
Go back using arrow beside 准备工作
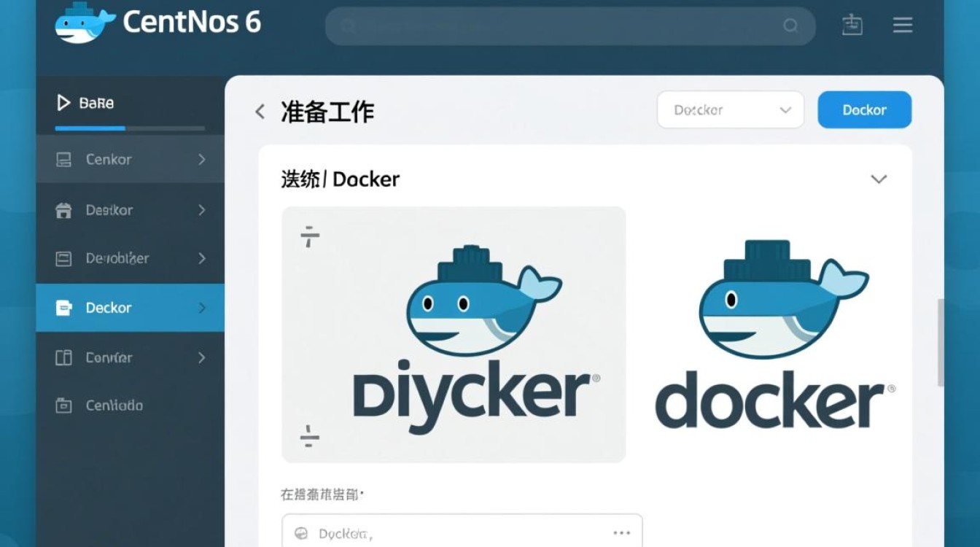(260, 112)
